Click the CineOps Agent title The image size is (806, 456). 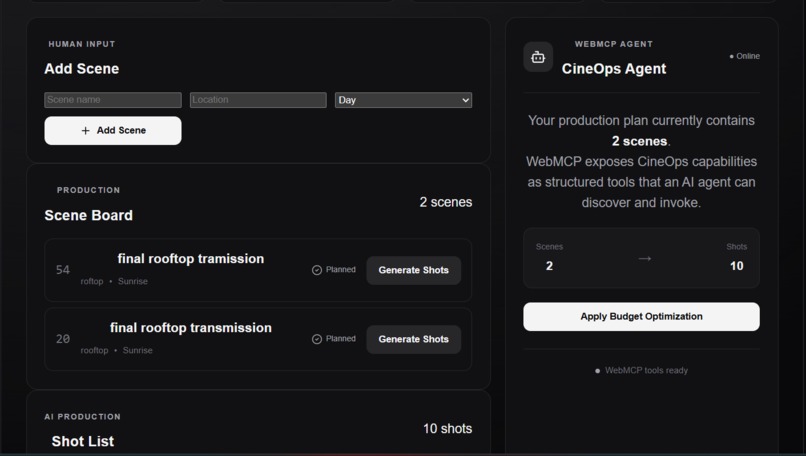point(614,69)
